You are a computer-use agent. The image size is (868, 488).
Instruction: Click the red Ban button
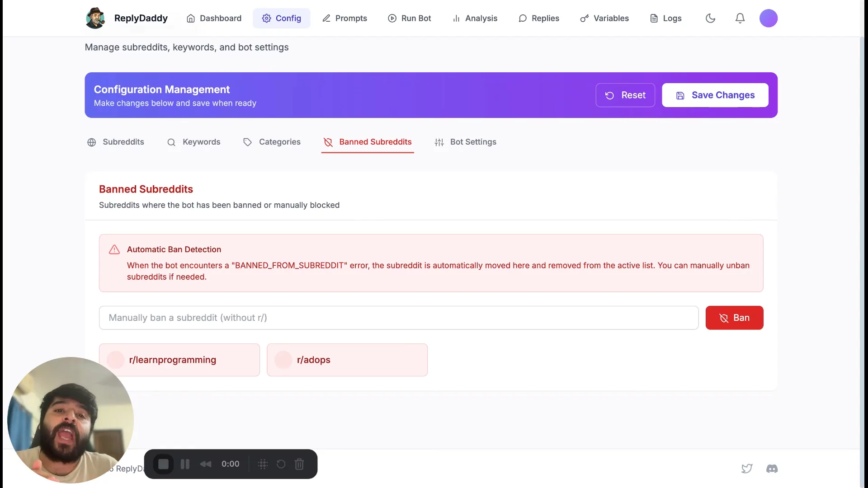coord(734,318)
